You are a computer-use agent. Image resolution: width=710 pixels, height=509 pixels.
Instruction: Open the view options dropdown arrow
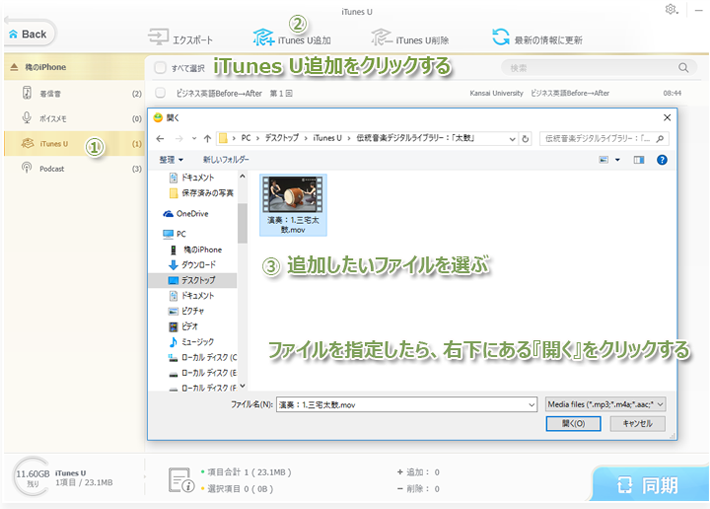click(x=617, y=160)
